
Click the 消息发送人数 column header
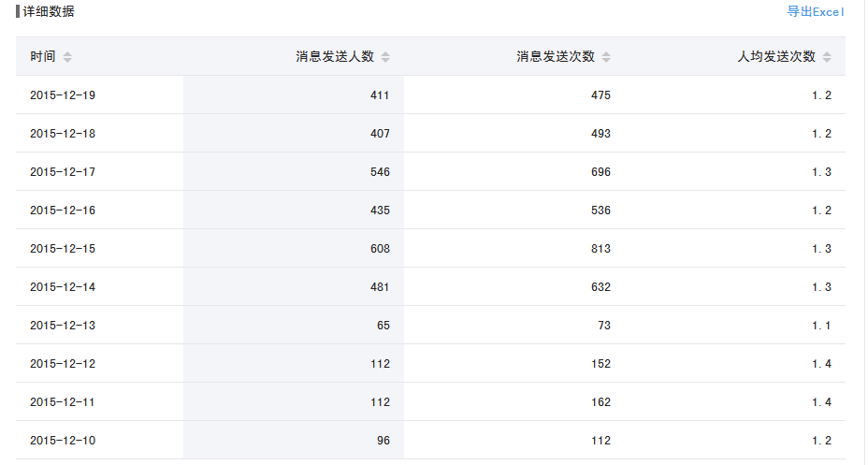(335, 57)
